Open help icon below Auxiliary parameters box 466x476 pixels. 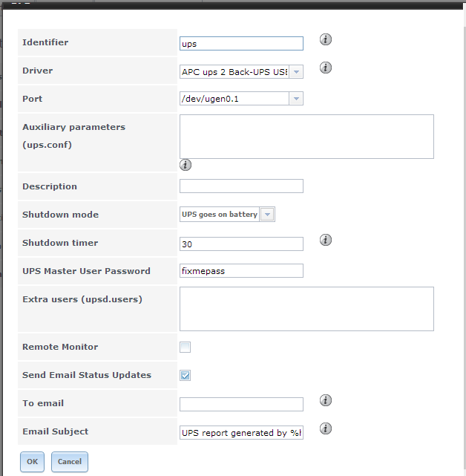186,165
